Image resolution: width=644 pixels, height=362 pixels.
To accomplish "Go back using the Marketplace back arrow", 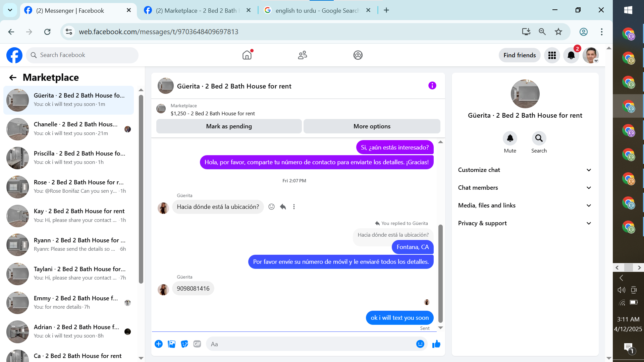I will 13,78.
